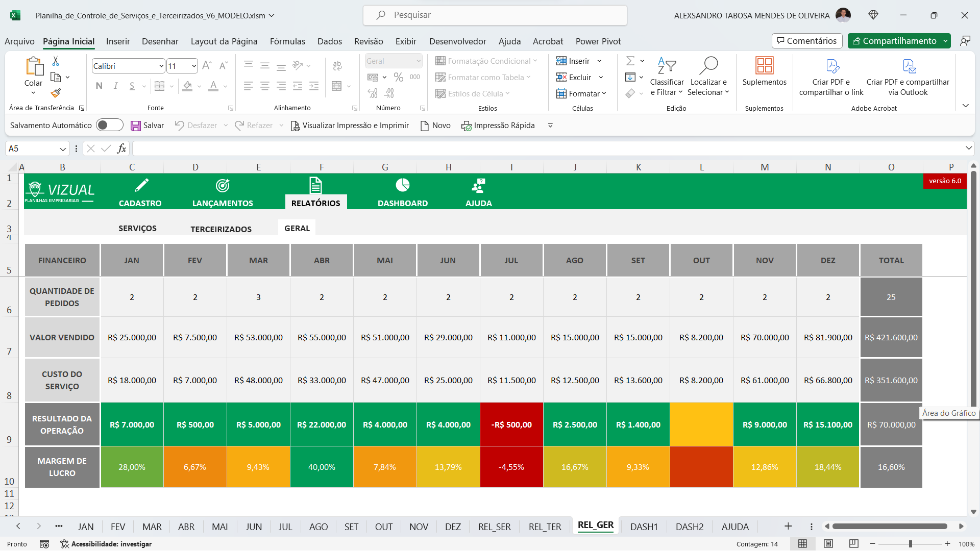Click the zoom slider handle
Image resolution: width=980 pixels, height=551 pixels.
(910, 544)
